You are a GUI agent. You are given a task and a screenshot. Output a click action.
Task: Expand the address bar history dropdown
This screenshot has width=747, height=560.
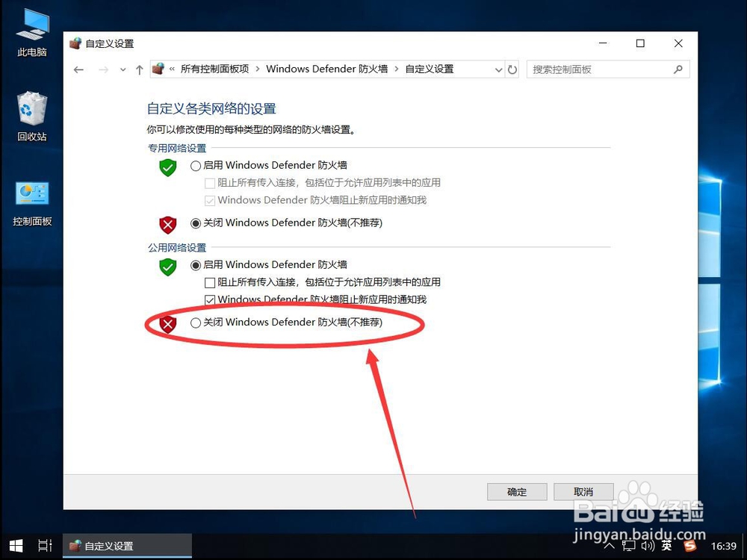(498, 69)
